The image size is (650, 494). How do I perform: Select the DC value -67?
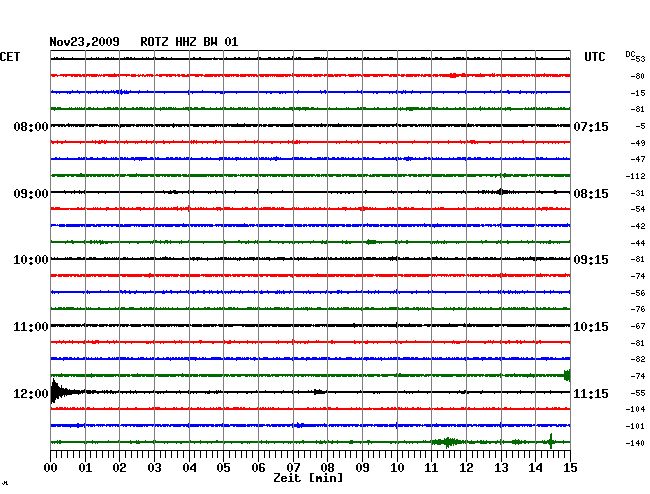(638, 327)
